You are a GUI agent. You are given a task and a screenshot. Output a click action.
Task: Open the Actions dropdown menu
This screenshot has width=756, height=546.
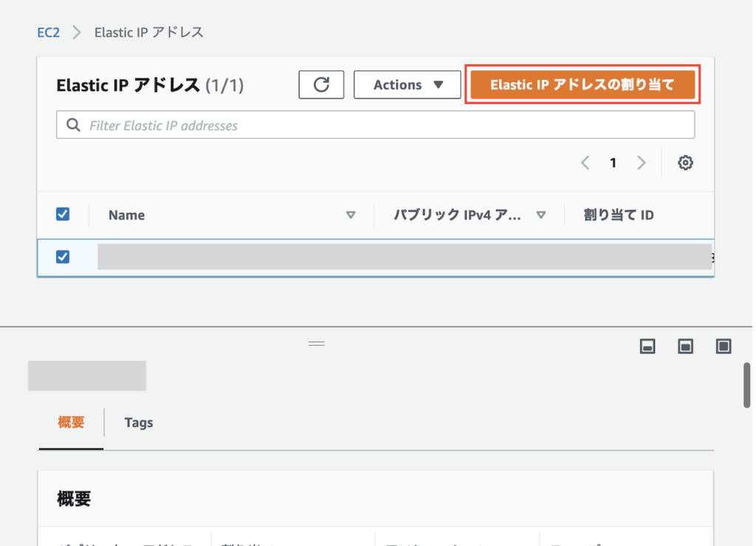(408, 85)
